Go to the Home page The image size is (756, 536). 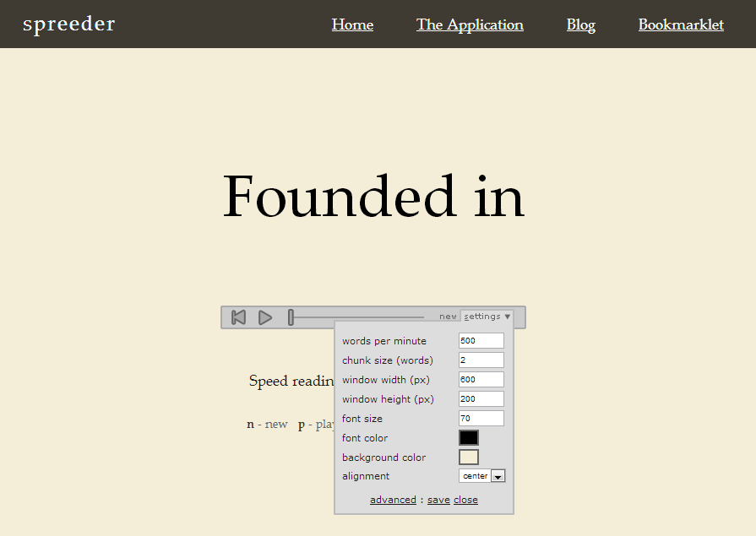tap(352, 24)
